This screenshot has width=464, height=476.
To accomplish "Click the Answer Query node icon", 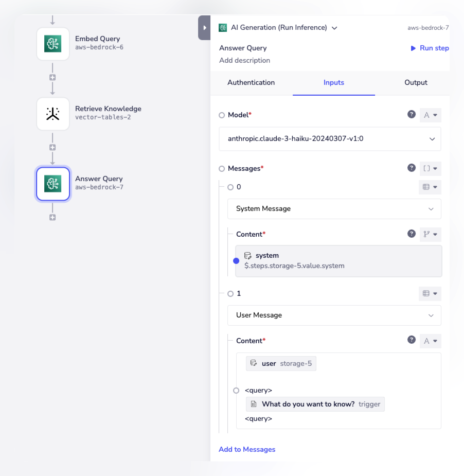I will 52,184.
